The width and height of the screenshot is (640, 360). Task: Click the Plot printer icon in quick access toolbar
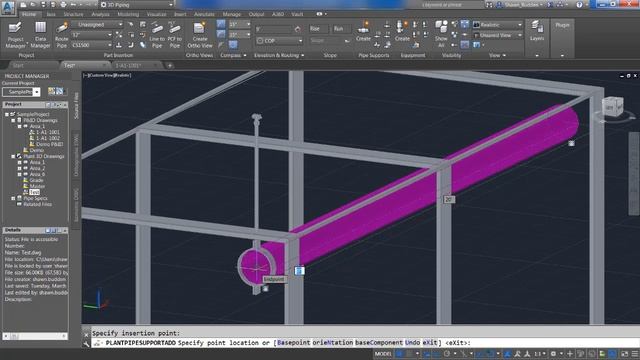[x=63, y=4]
